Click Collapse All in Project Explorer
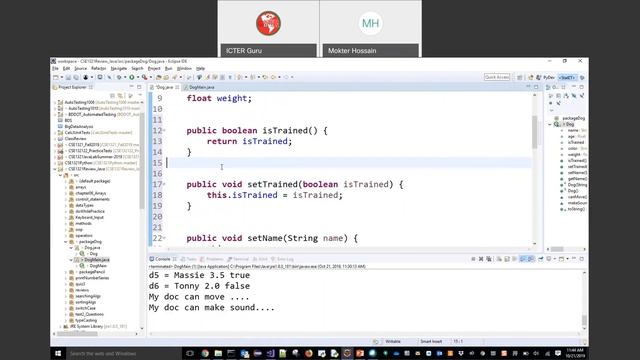 click(x=112, y=96)
